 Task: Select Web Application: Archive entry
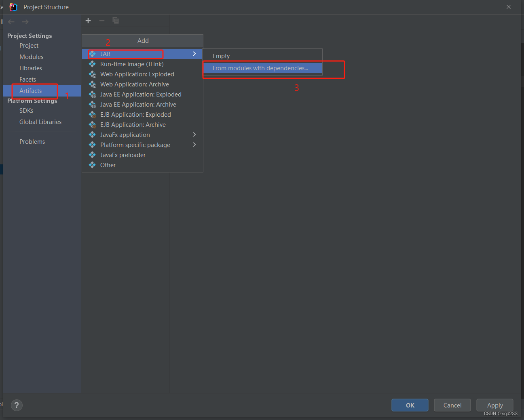[142, 84]
